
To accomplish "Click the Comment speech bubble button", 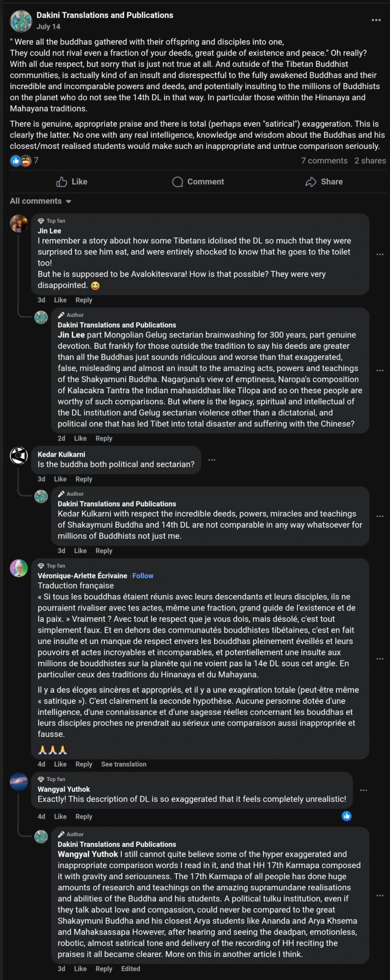I will click(x=198, y=182).
